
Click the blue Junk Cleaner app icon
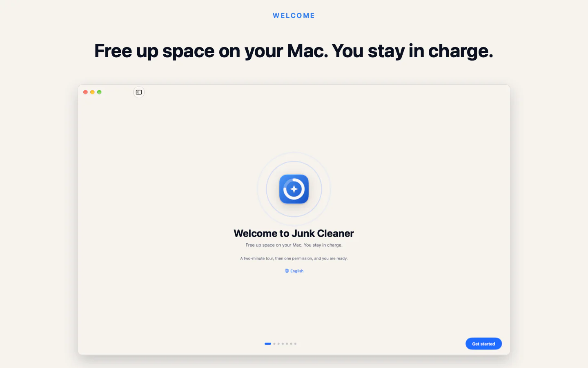click(x=294, y=189)
